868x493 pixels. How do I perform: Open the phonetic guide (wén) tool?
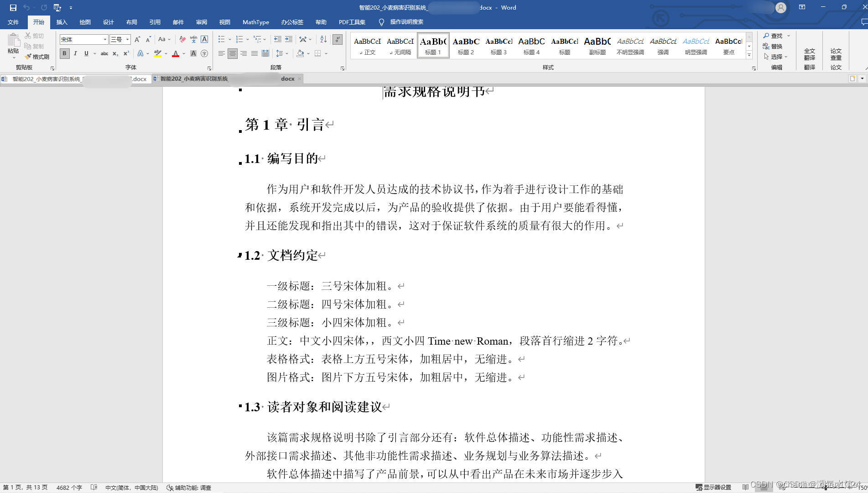coord(193,39)
